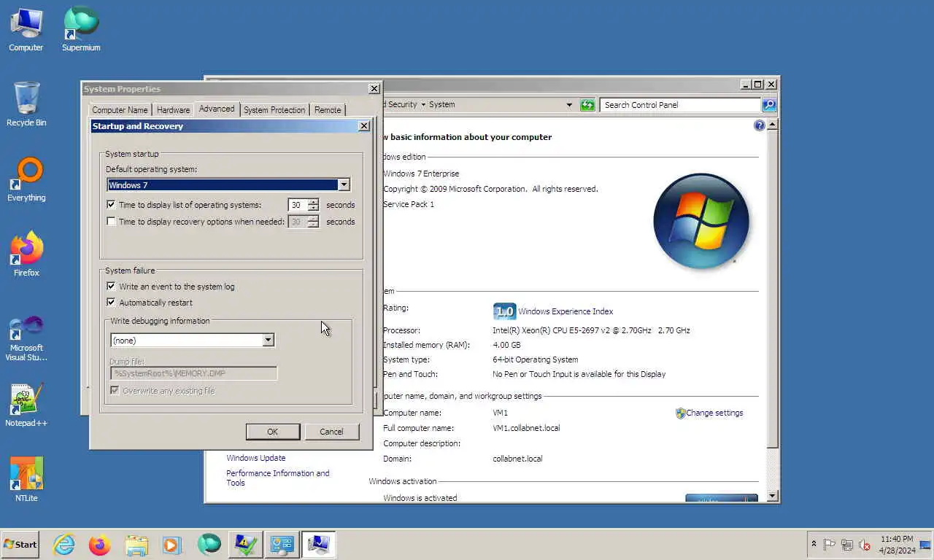Open Windows Explorer folder on taskbar
Screen dimensions: 934x560
(x=136, y=545)
